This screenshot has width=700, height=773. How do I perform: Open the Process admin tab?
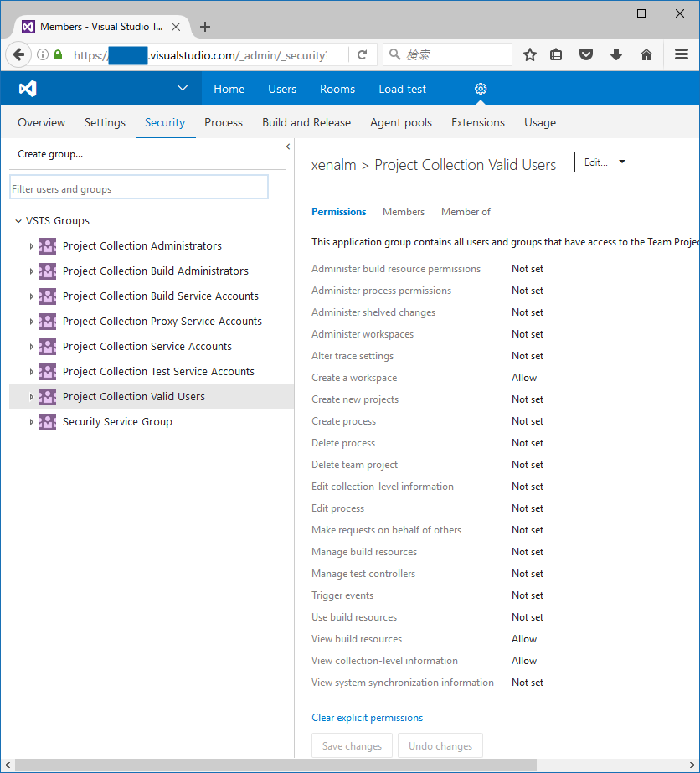click(x=224, y=122)
